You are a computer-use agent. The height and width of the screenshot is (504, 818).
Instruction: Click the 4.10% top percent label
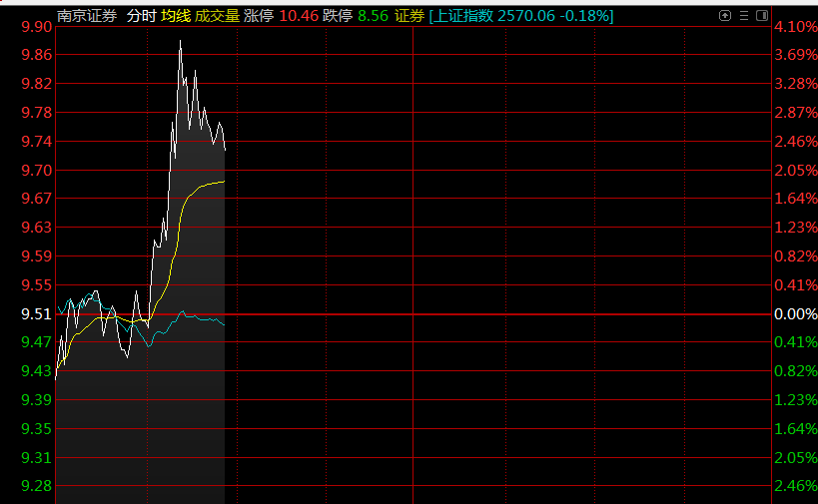click(796, 26)
